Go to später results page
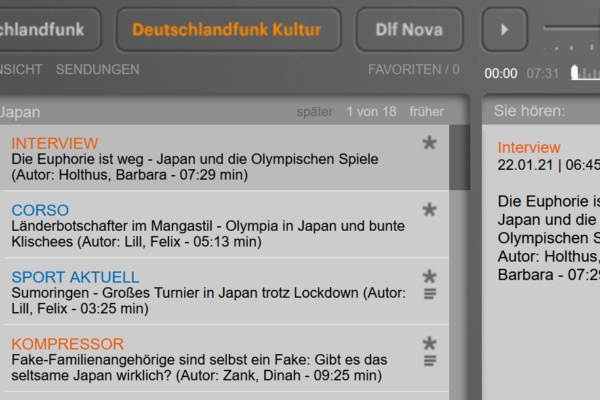This screenshot has height=400, width=600. [x=315, y=112]
